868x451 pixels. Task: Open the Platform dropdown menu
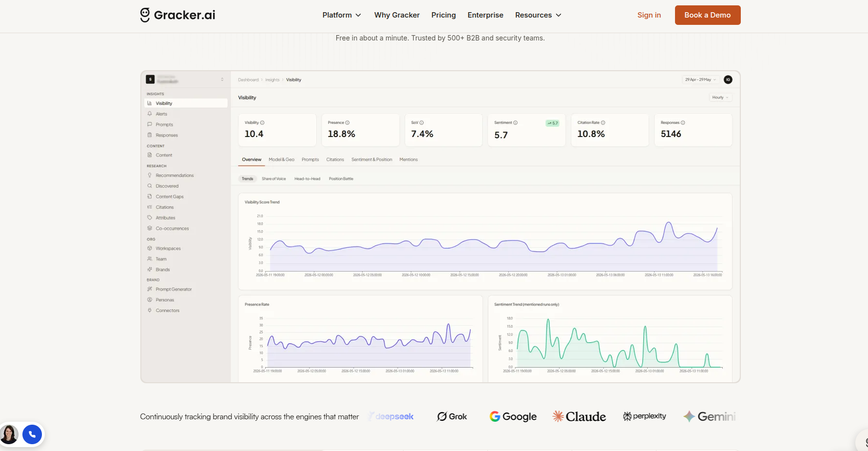[342, 15]
